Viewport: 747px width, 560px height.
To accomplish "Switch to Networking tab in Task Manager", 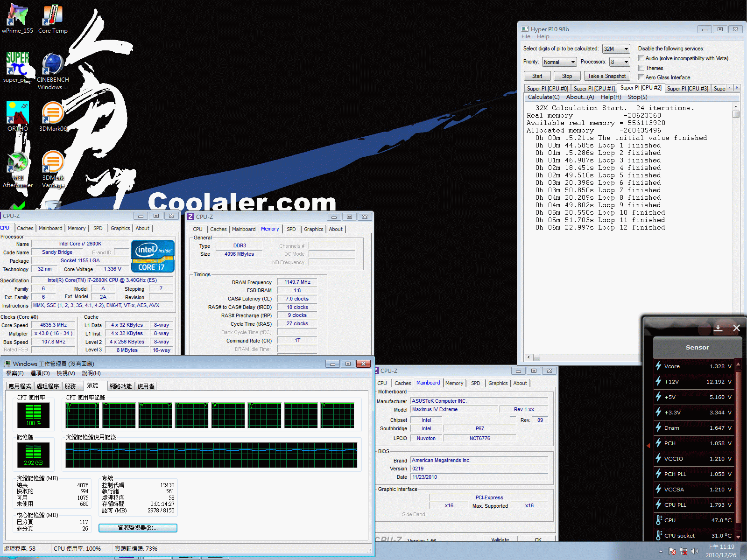I will [x=120, y=386].
